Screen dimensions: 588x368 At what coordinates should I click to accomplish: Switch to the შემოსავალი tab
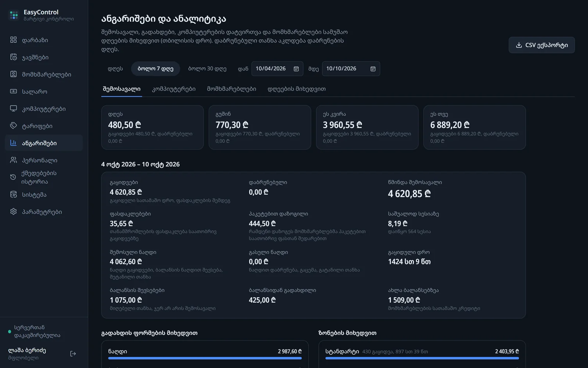pos(122,89)
